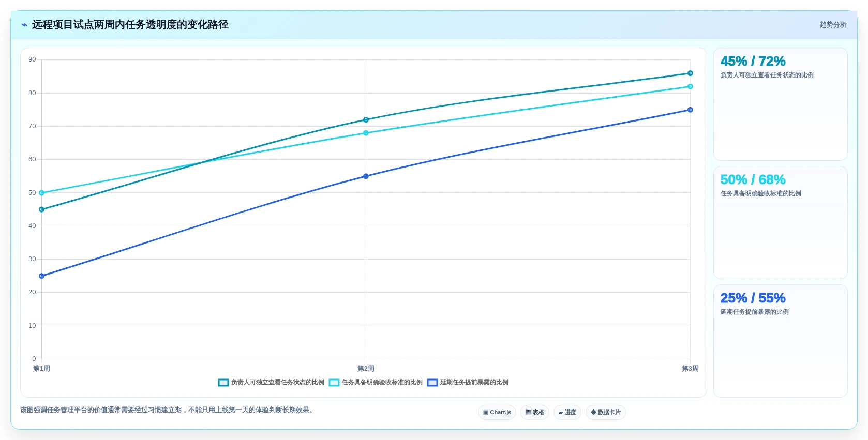
Task: Click the card label 延期任务提前暴露的比例
Action: (x=754, y=312)
